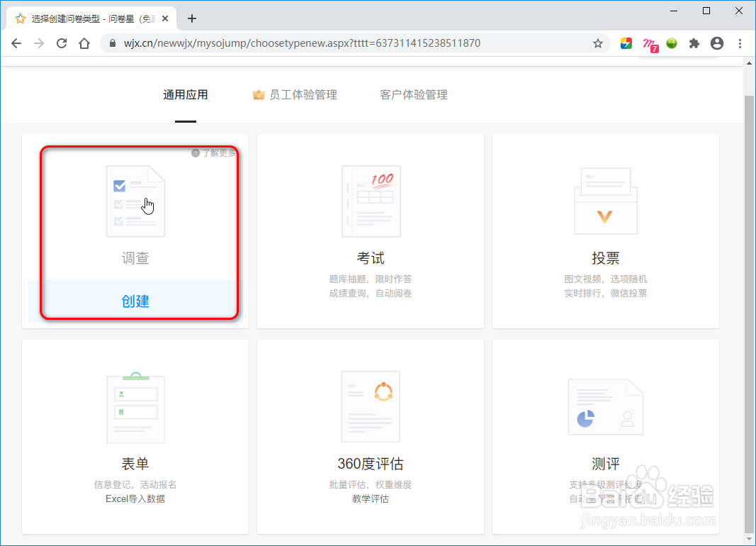Click the 360度评估 circular evaluation icon
Screen dimensions: 756x546
(x=371, y=407)
